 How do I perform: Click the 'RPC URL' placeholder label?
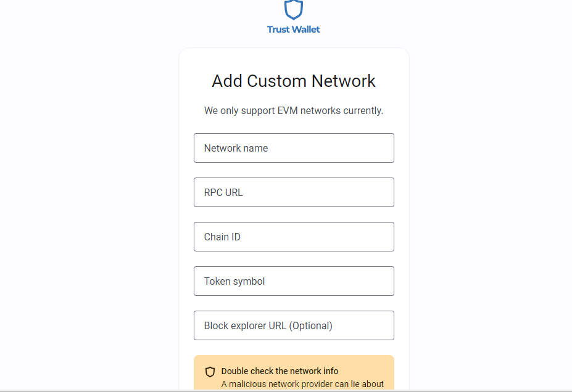(223, 192)
